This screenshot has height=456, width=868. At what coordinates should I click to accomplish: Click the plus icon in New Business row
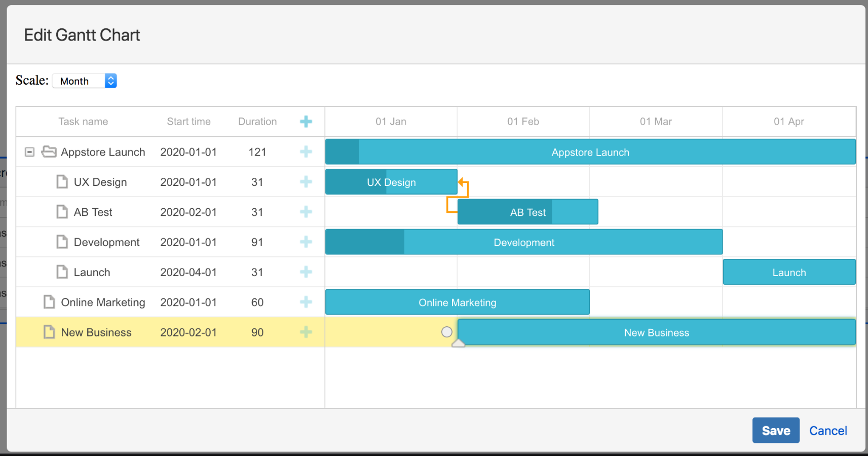(306, 332)
